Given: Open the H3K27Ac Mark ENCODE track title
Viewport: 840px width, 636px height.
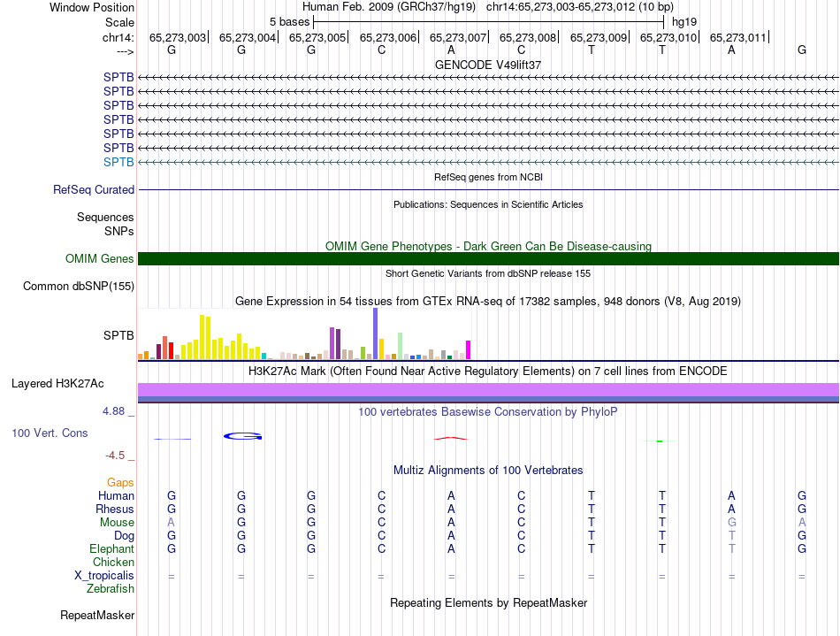Looking at the screenshot, I should click(488, 371).
